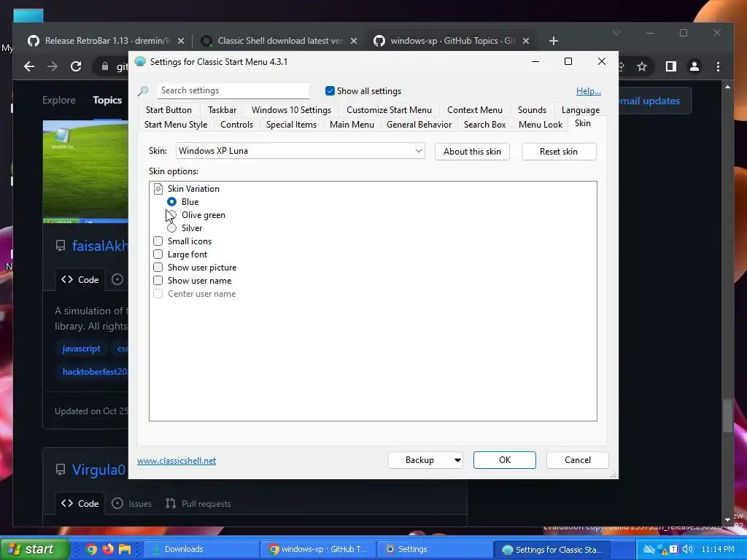Viewport: 747px width, 560px height.
Task: Select the Silver skin variation
Action: [x=171, y=228]
